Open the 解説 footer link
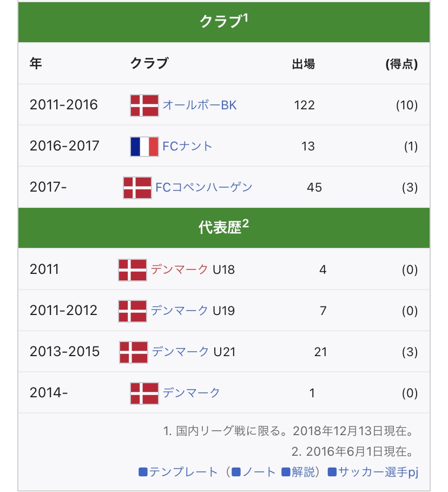The width and height of the screenshot is (448, 492). [x=302, y=472]
